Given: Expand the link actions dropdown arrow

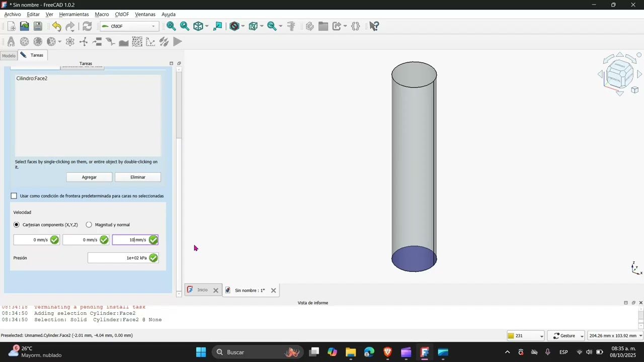Looking at the screenshot, I should 345,26.
